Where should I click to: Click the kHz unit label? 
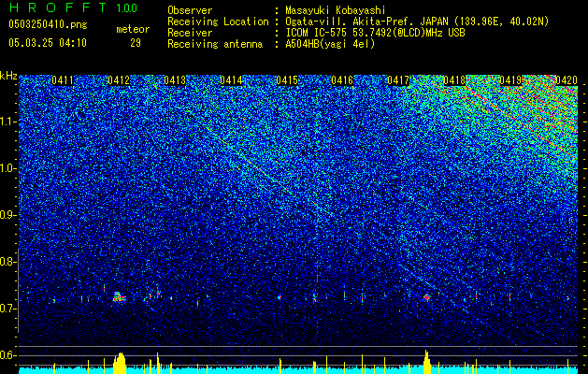click(x=8, y=76)
